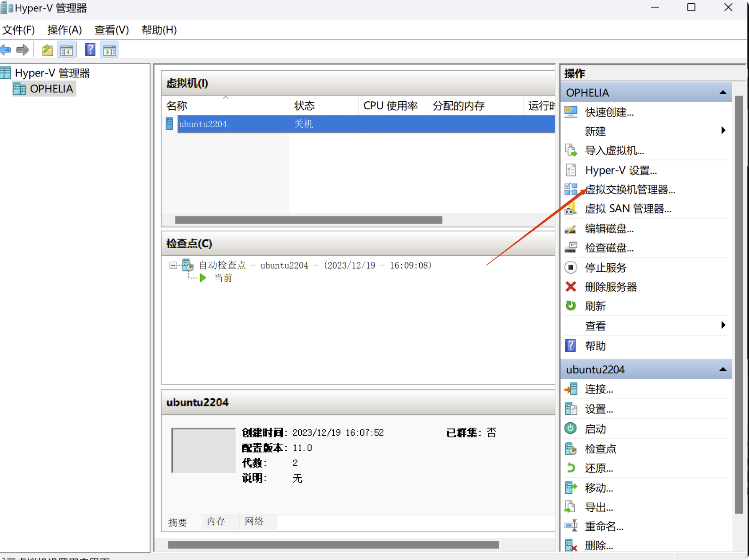Click the 虚拟交换机管理器 icon

(571, 189)
